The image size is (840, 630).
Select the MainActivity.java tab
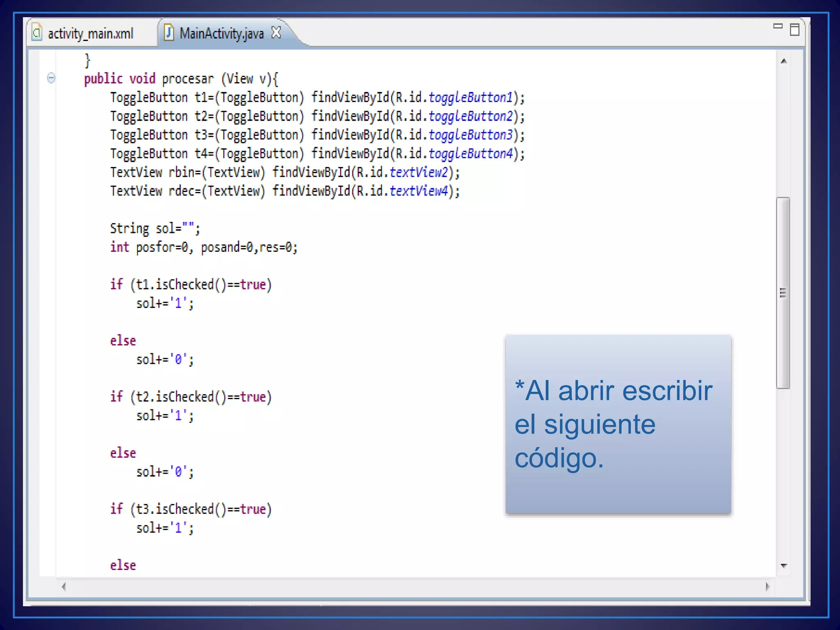pyautogui.click(x=221, y=33)
